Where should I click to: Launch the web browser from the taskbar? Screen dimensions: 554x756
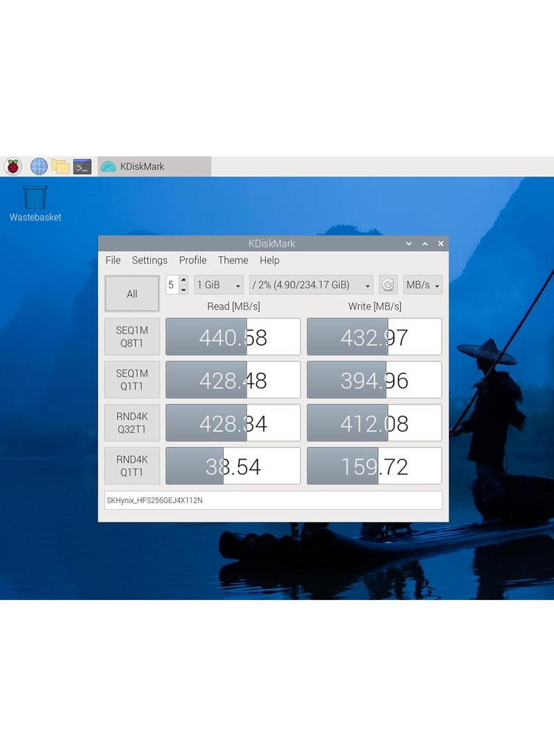click(x=39, y=166)
